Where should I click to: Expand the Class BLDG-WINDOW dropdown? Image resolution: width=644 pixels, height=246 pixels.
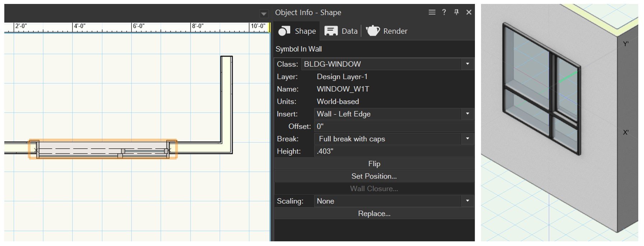coord(467,64)
